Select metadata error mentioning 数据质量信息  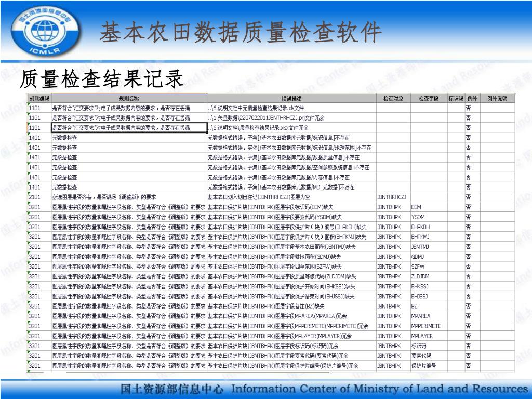(291, 157)
